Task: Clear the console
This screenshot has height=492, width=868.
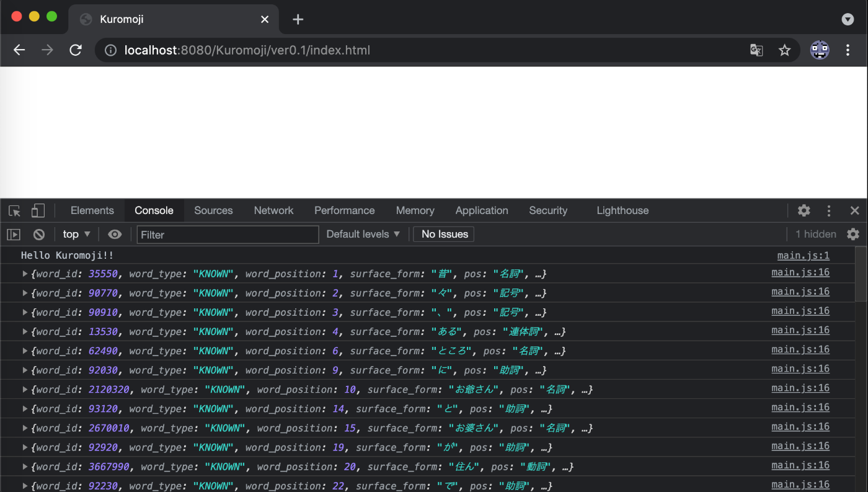Action: tap(38, 235)
